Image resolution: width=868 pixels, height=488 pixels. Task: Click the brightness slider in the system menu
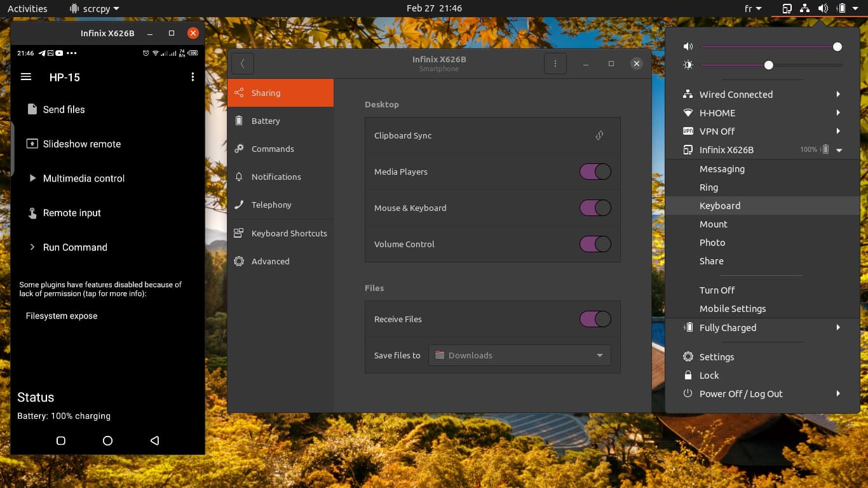tap(771, 65)
